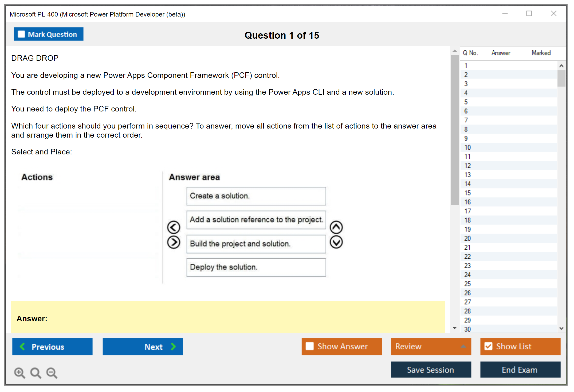Image resolution: width=574 pixels, height=392 pixels.
Task: Click the End Exam button
Action: (x=520, y=370)
